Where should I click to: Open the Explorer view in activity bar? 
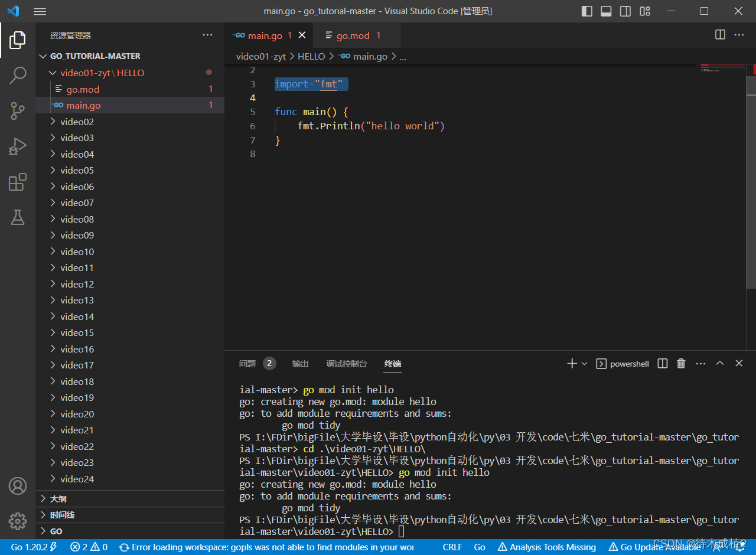click(18, 40)
